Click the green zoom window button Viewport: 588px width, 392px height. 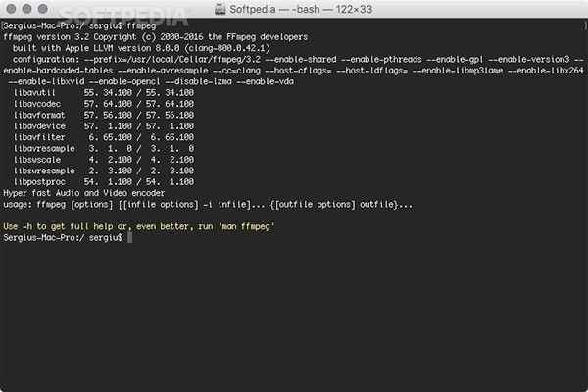tap(42, 8)
